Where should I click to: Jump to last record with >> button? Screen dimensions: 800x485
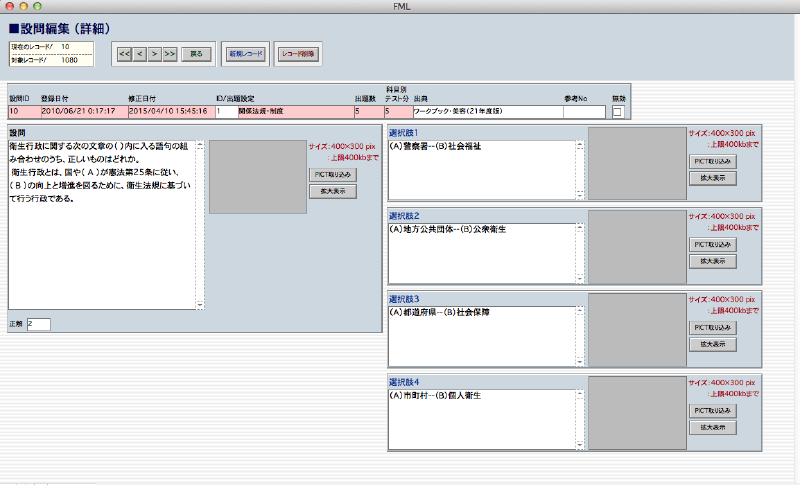(170, 54)
